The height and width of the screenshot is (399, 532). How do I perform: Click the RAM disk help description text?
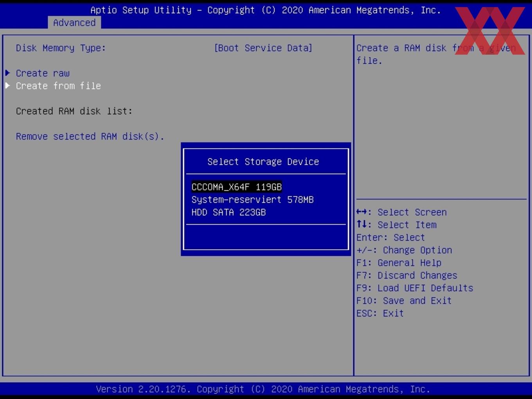point(436,54)
